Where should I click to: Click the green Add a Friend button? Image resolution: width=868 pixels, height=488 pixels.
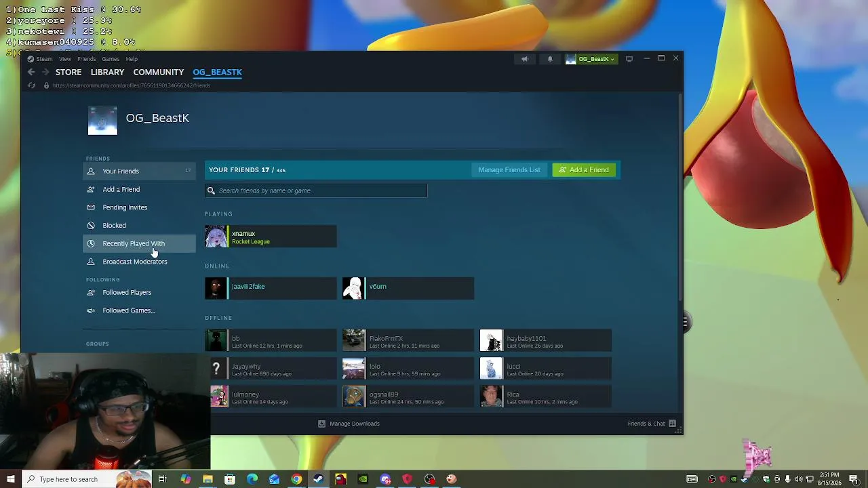click(584, 169)
